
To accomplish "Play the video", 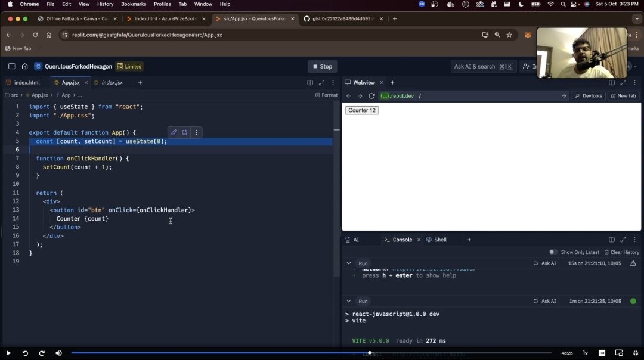I will (8, 353).
